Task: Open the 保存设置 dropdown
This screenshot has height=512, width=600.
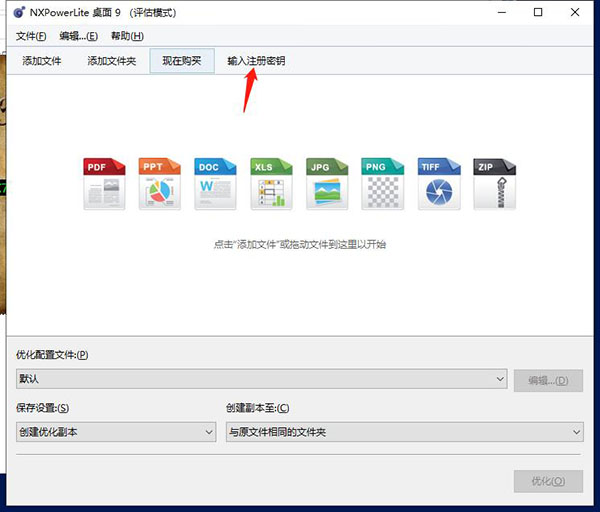Action: tap(209, 432)
